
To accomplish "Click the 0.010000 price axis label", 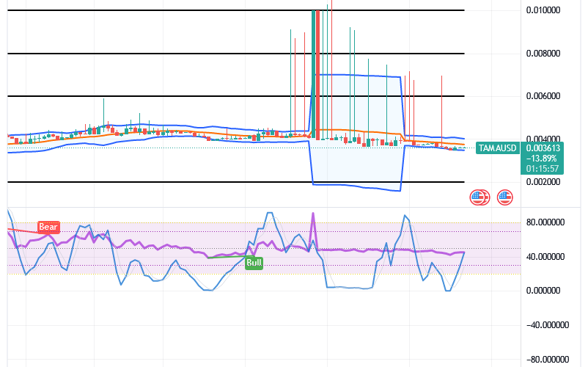I will [x=543, y=10].
